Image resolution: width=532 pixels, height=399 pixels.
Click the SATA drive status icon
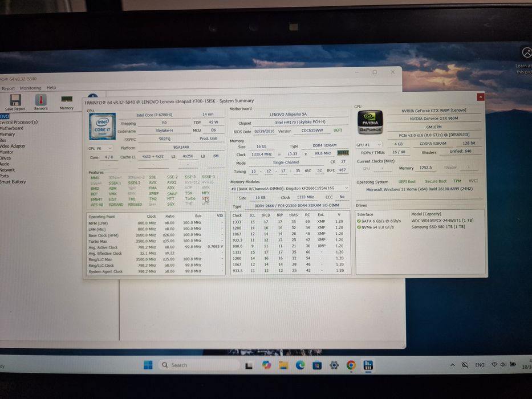pos(359,221)
